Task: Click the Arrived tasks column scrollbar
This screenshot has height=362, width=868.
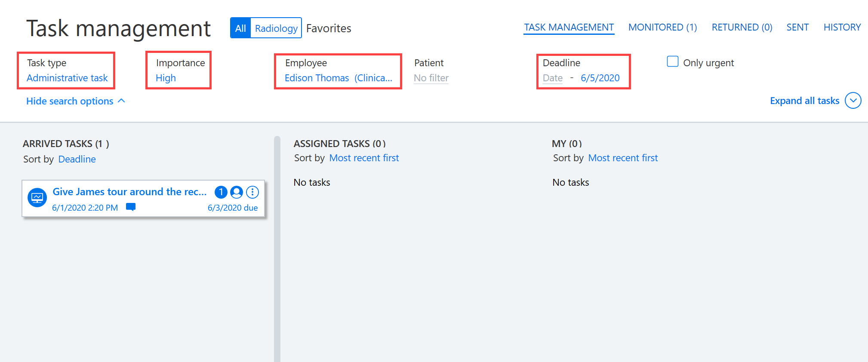Action: click(277, 249)
